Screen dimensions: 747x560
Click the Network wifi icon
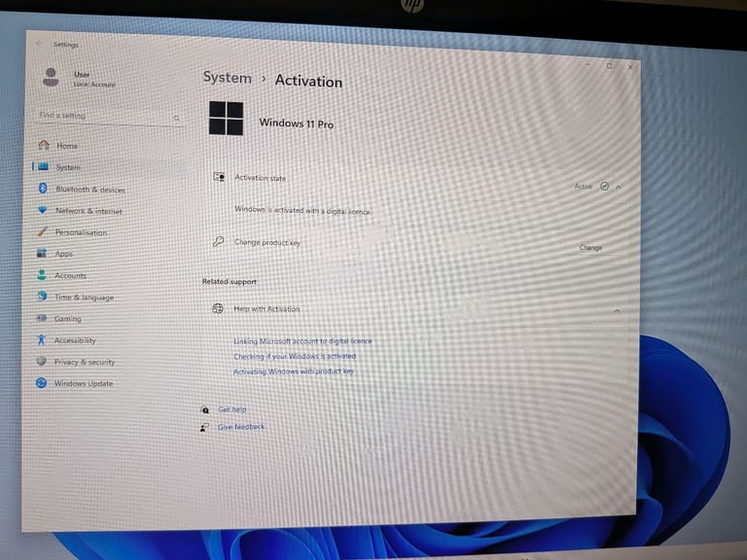43,210
